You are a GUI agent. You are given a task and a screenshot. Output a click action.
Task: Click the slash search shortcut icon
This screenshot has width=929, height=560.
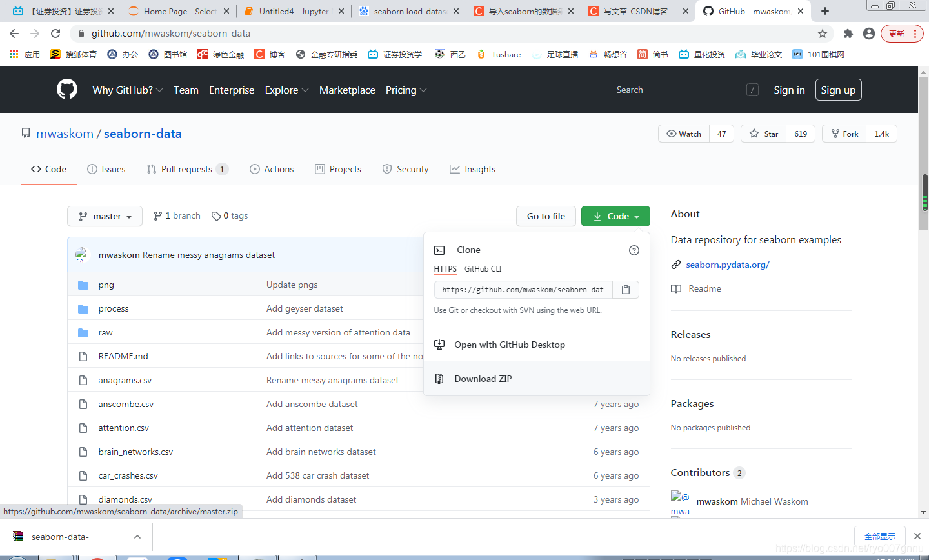[x=752, y=90]
